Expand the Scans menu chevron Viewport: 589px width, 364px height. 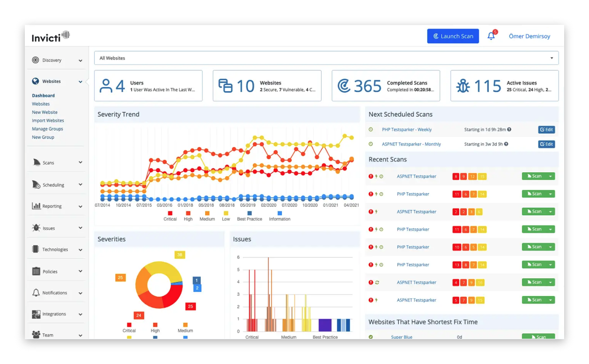tap(80, 163)
